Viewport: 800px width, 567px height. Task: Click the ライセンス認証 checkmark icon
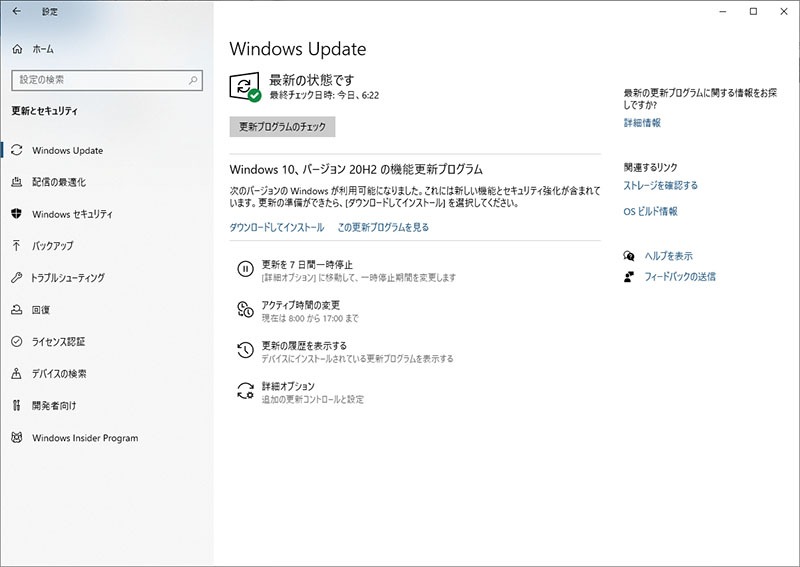(17, 341)
